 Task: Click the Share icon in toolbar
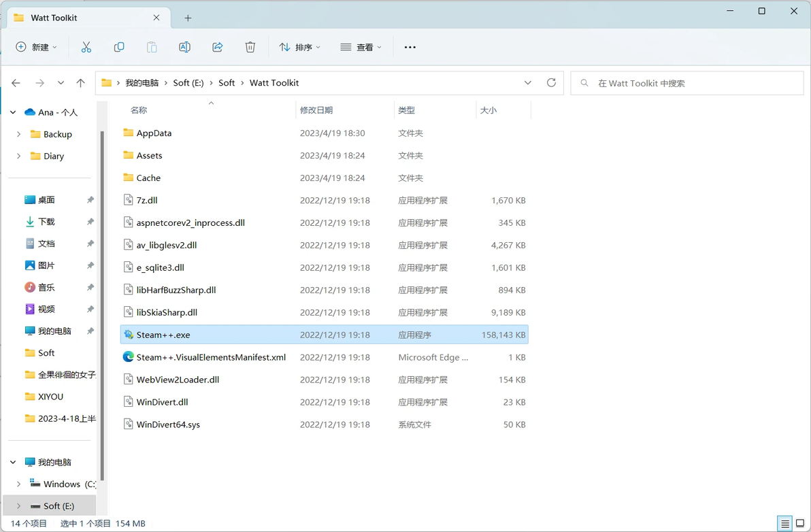217,47
